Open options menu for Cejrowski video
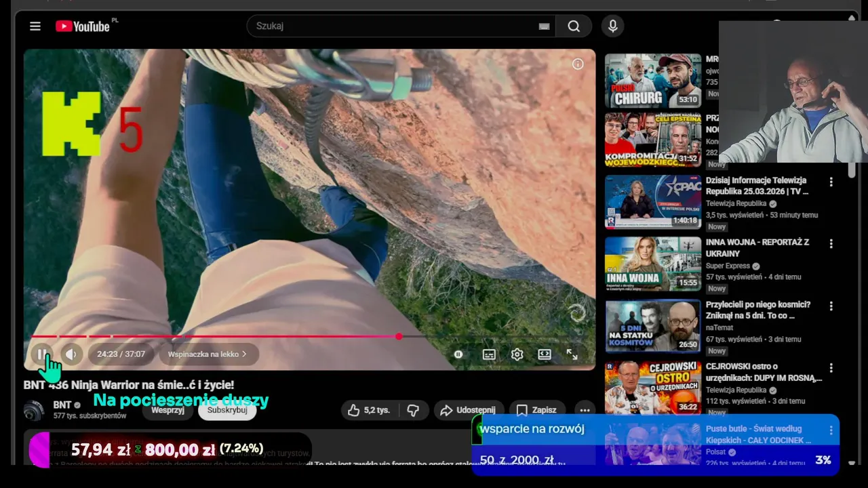868x488 pixels. point(831,368)
